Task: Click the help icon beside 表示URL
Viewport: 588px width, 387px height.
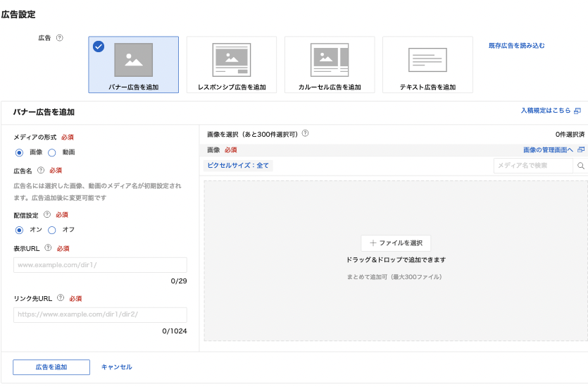Action: 48,248
